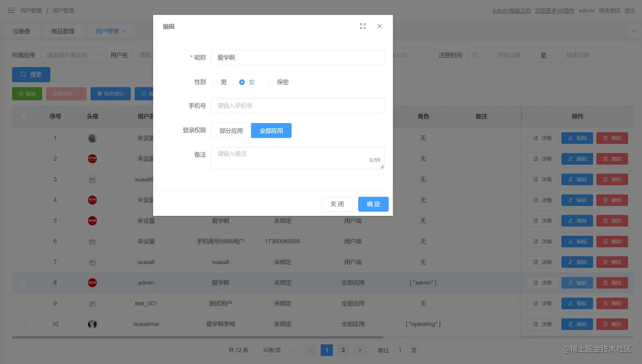Select the 保密 gender radio button
The image size is (642, 364).
click(x=270, y=82)
